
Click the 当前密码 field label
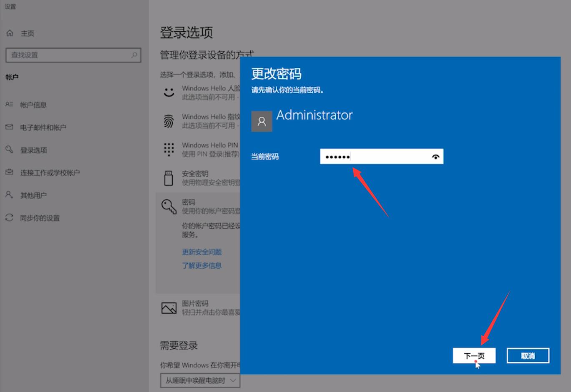(265, 157)
